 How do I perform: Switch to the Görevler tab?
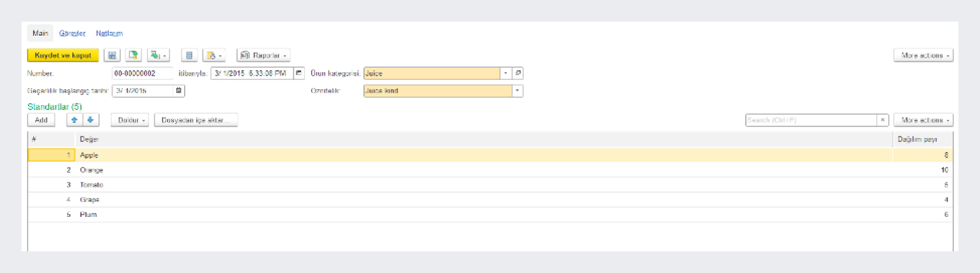coord(72,33)
